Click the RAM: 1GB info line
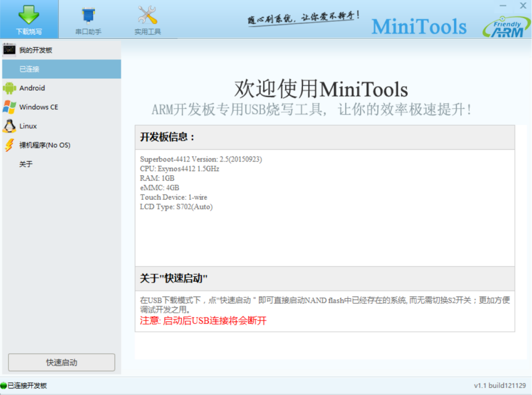Image resolution: width=532 pixels, height=395 pixels. tap(157, 178)
